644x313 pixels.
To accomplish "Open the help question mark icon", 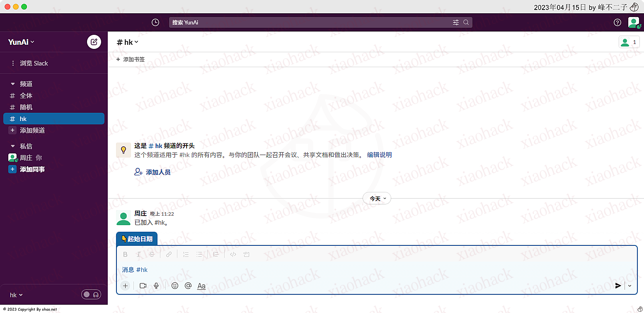I will pyautogui.click(x=617, y=22).
